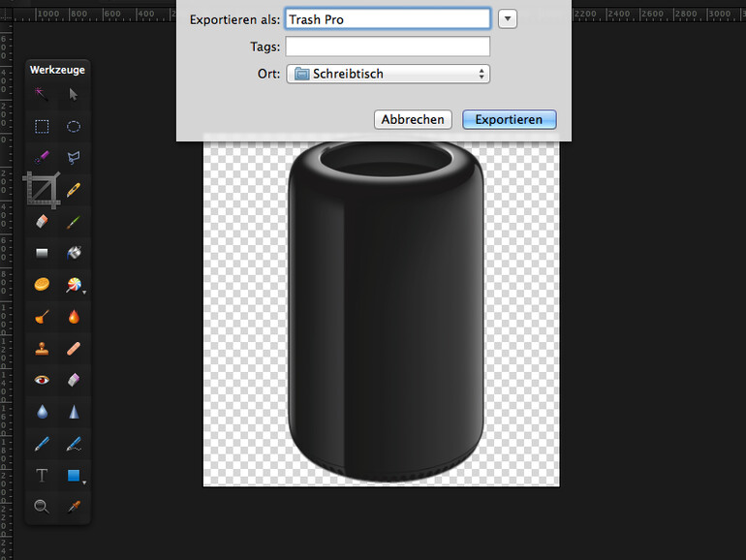Choose the Paint Bucket tool
This screenshot has height=560, width=746.
74,253
